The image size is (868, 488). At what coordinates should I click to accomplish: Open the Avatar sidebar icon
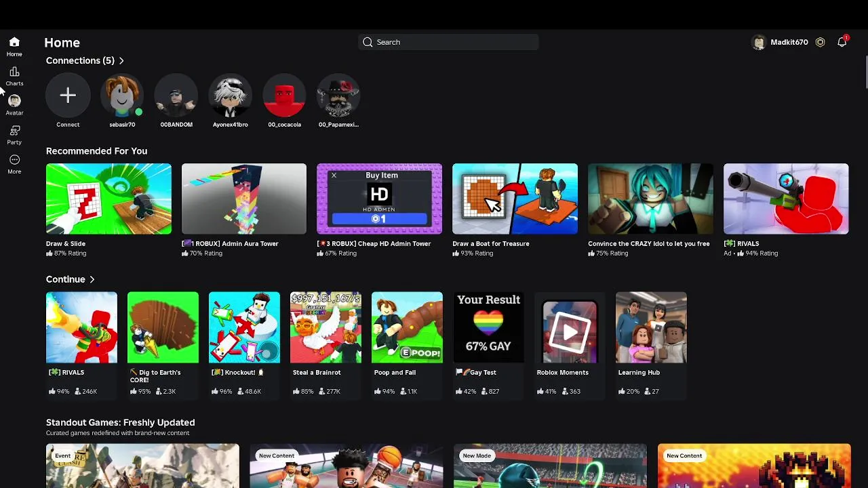(14, 101)
